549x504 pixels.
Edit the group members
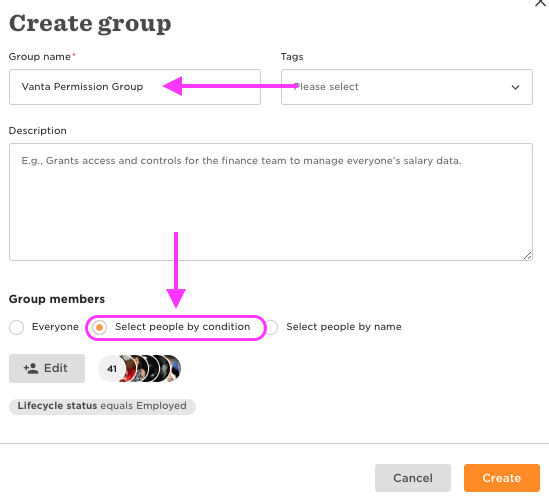coord(47,368)
